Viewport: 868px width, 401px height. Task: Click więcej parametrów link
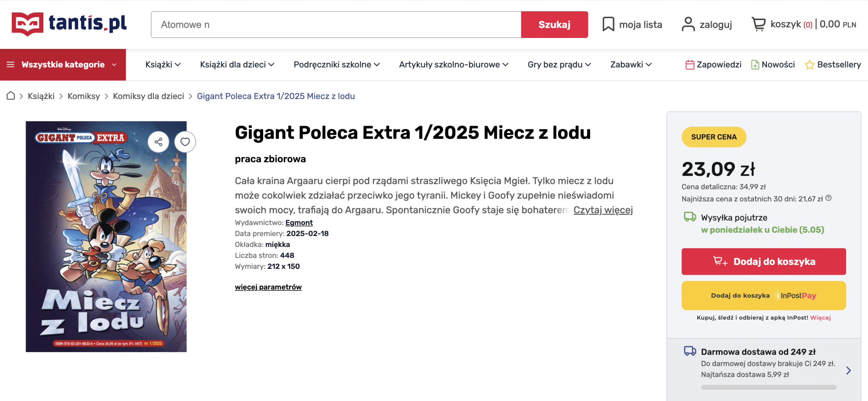click(x=268, y=287)
